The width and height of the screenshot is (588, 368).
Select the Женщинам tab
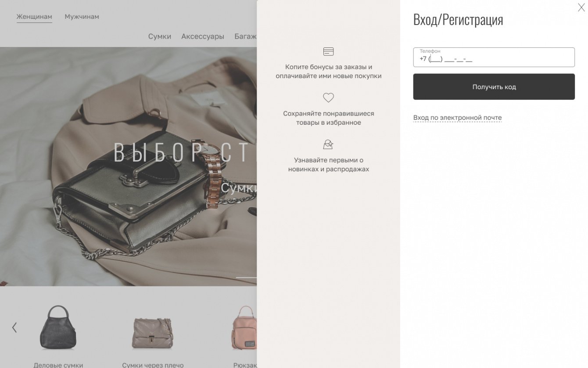[x=34, y=17]
